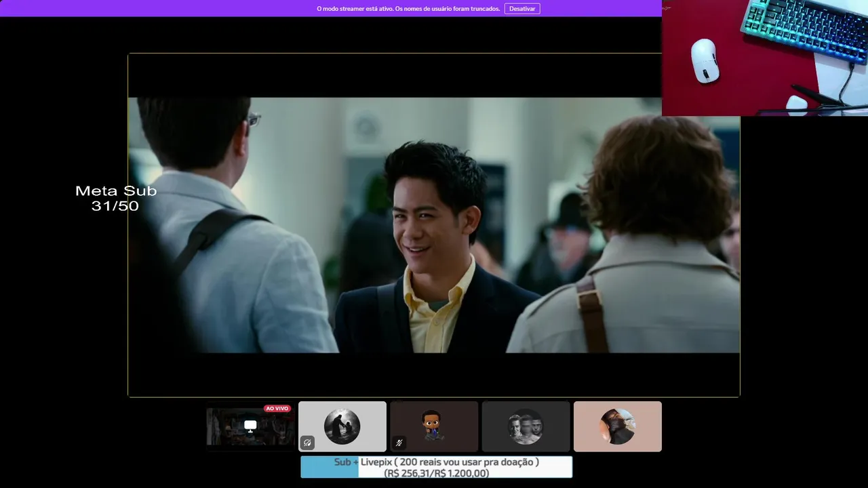Select the cartoon boy avatar participant tile
The height and width of the screenshot is (488, 868).
434,426
